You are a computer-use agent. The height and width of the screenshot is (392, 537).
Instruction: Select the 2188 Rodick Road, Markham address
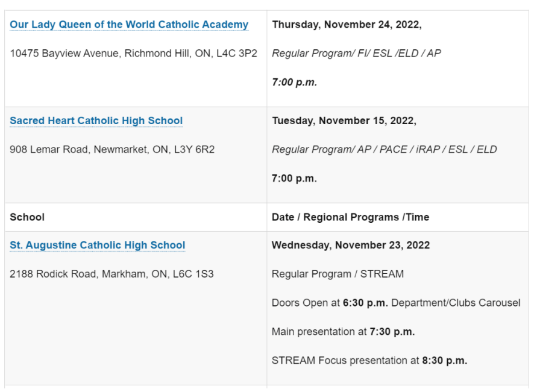(111, 274)
